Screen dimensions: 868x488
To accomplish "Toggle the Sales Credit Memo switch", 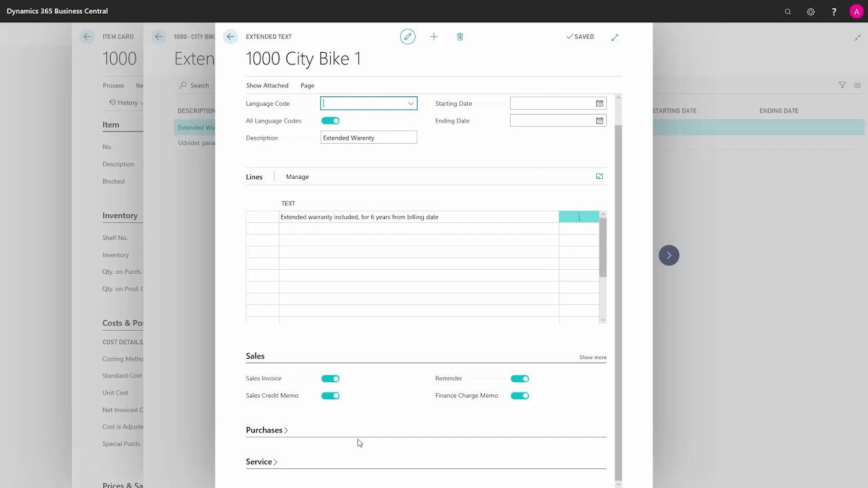I will (x=330, y=396).
